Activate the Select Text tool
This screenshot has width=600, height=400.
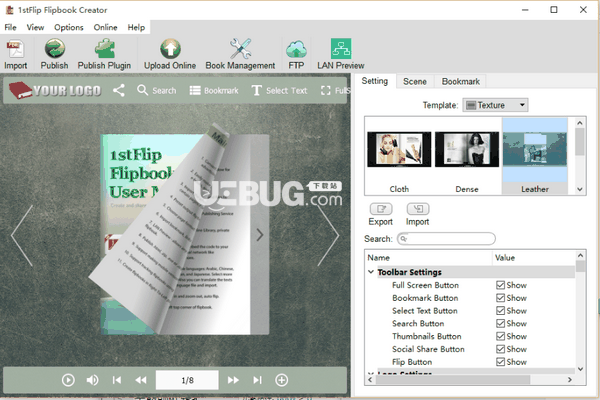pyautogui.click(x=279, y=91)
